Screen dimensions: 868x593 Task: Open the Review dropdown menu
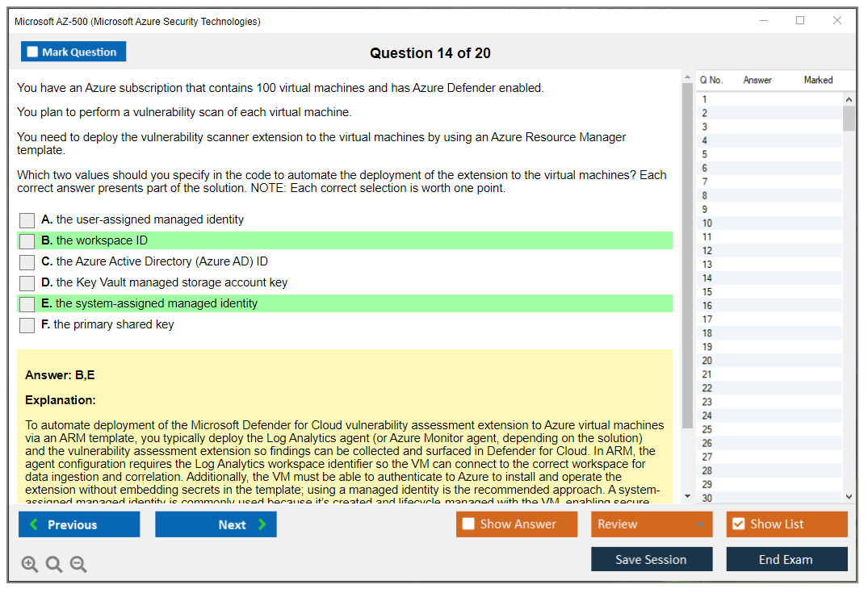tap(651, 524)
